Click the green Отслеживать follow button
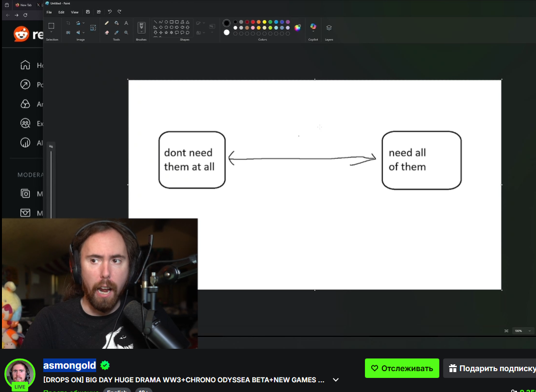The image size is (536, 392). [402, 368]
